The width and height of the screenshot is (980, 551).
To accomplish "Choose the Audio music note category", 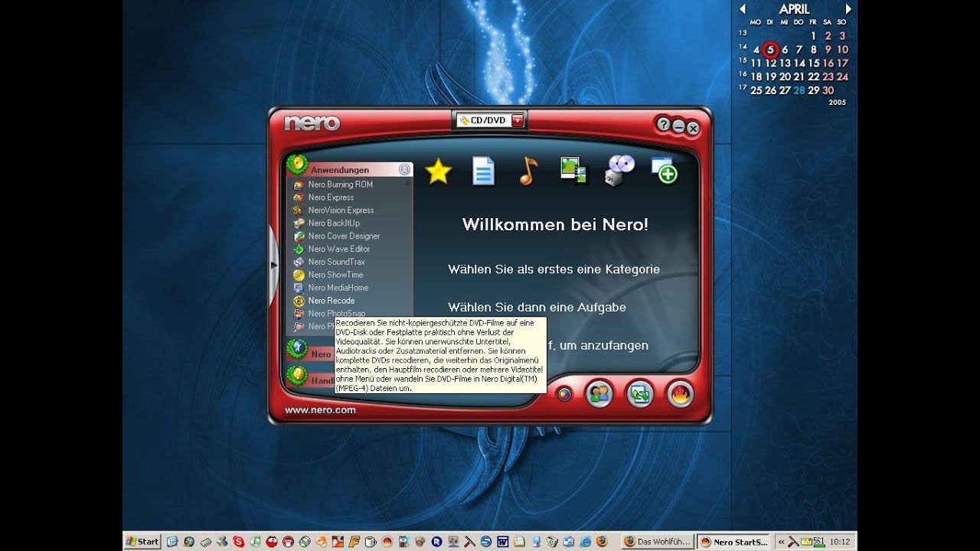I will [528, 171].
